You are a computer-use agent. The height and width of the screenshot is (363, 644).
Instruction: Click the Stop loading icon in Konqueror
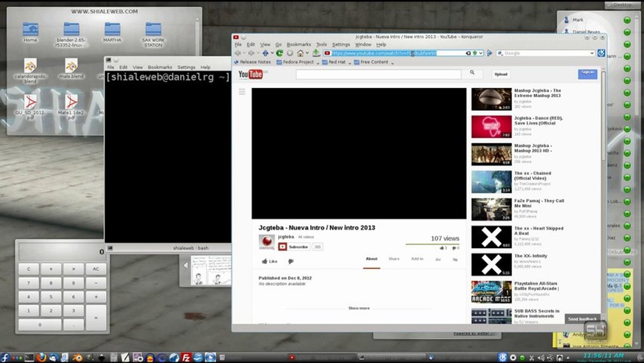[x=290, y=53]
